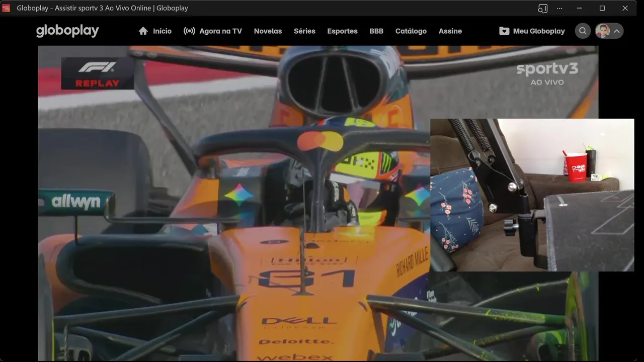Viewport: 644px width, 362px height.
Task: Go to Início home page
Action: 155,31
